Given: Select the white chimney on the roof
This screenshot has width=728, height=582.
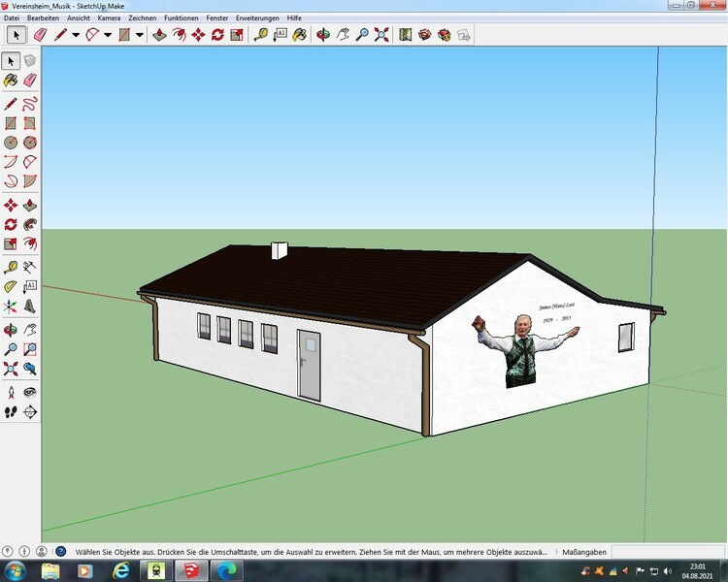Looking at the screenshot, I should (x=280, y=250).
